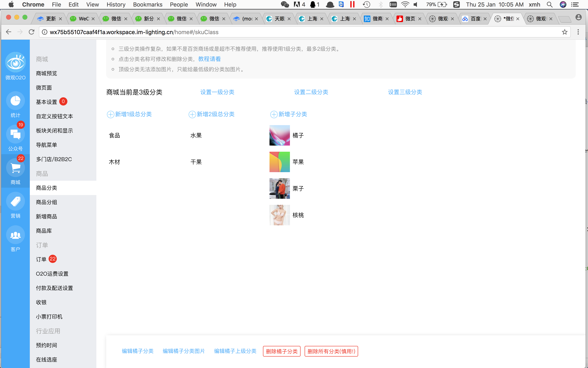Screen dimensions: 588x368
Task: Click 编辑橘子分类图片
Action: 184,351
